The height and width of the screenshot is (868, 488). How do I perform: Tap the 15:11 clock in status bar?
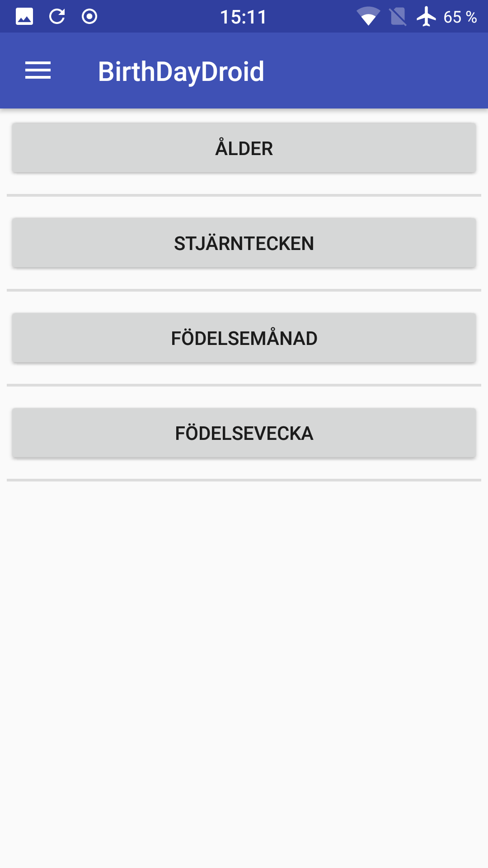pyautogui.click(x=244, y=17)
